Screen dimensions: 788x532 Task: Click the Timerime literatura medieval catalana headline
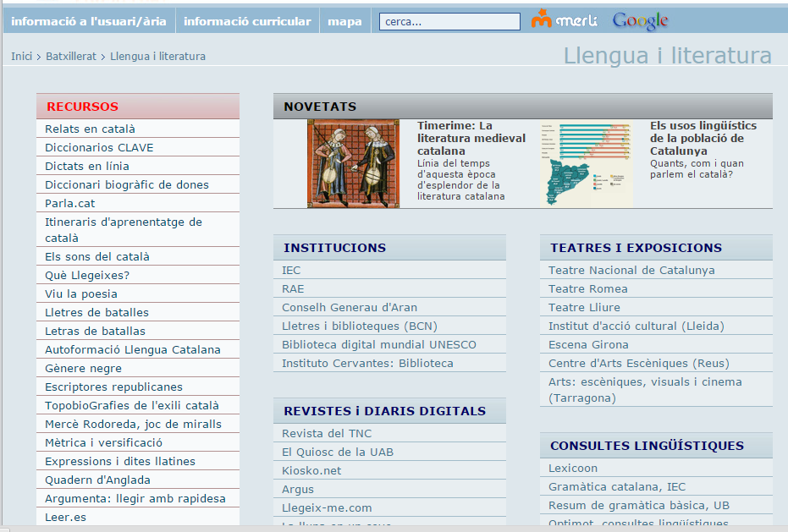tap(471, 138)
